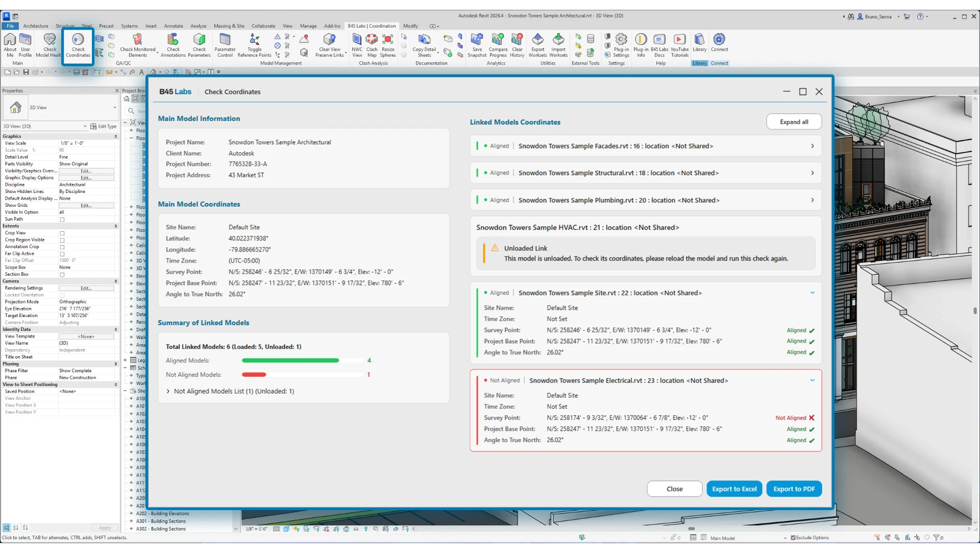Click Edit button for Rendering Settings
980x553 pixels.
point(86,288)
